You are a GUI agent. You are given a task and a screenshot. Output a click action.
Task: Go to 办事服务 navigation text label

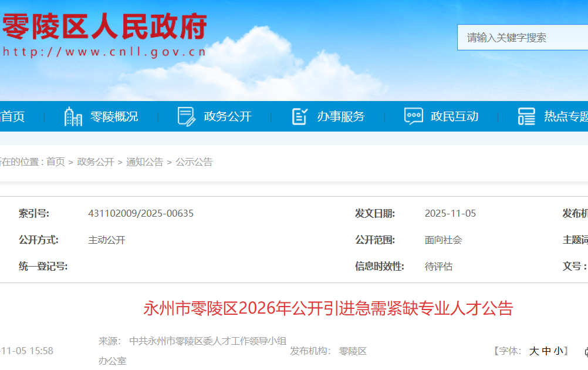click(341, 116)
